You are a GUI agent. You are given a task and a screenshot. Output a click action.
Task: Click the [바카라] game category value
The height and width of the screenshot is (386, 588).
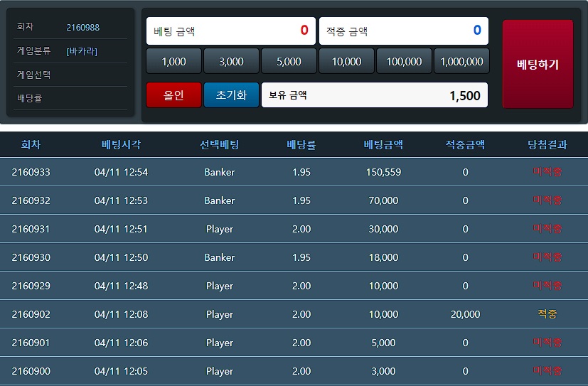click(x=82, y=51)
